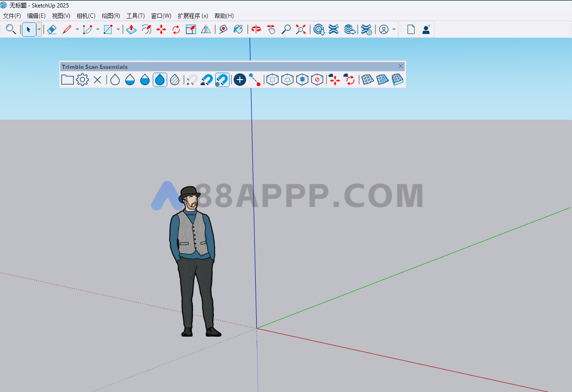Toggle the highlighted magnet snapping mode

coord(222,80)
